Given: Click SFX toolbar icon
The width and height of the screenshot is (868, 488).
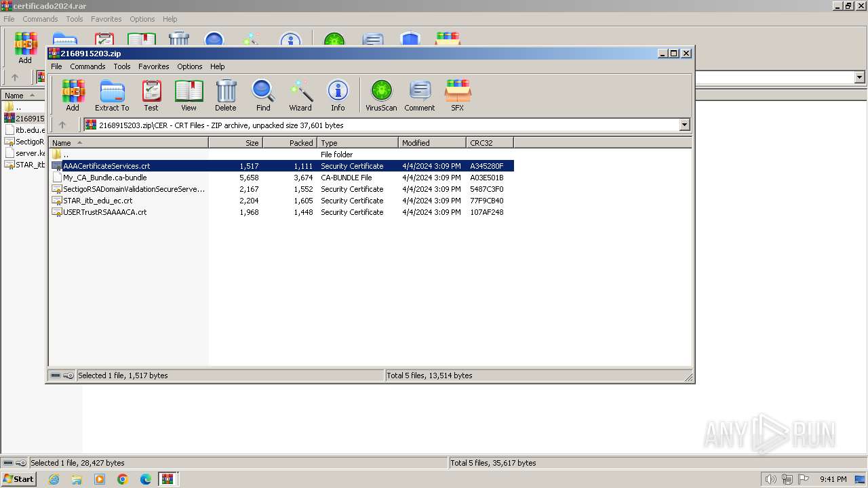Looking at the screenshot, I should 458,95.
